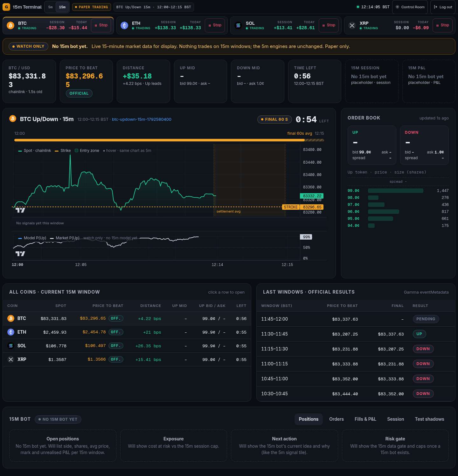Screen dimensions: 458x476
Task: Toggle Spot chainlink series in chart legend
Action: (35, 151)
